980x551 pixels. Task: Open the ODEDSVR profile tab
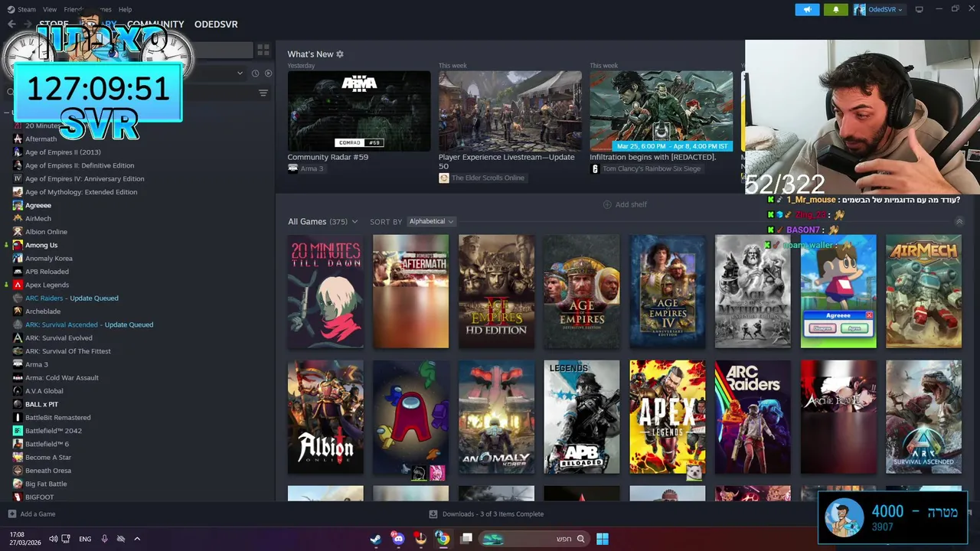(x=216, y=24)
